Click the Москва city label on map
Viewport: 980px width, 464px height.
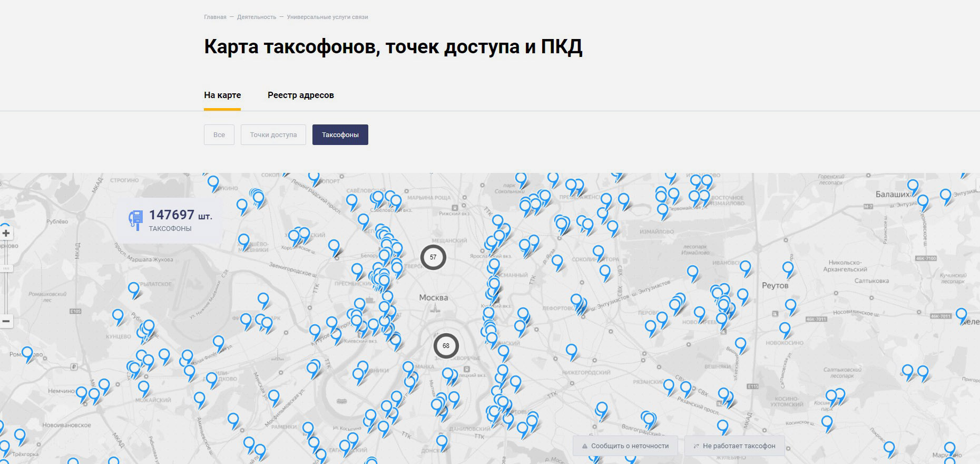tap(434, 297)
